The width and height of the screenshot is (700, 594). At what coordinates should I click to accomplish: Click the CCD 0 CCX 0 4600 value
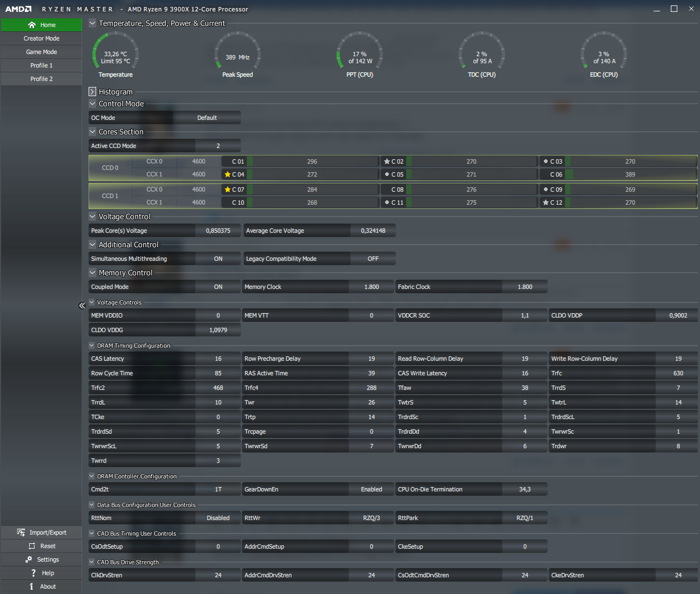click(x=199, y=161)
